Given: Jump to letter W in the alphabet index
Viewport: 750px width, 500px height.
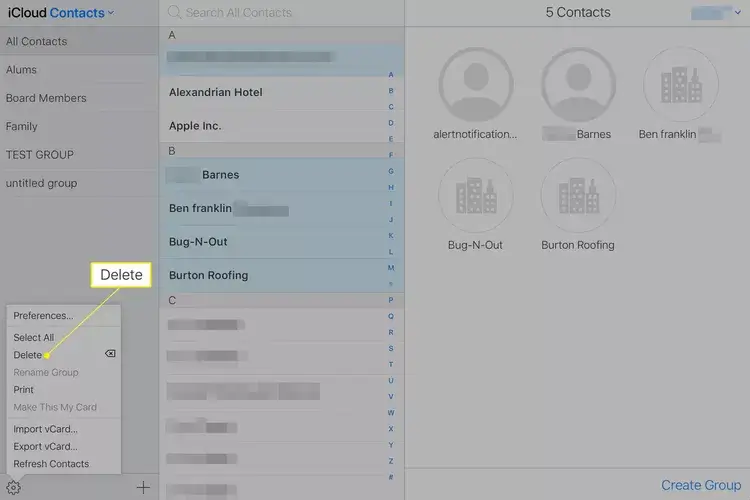Looking at the screenshot, I should click(391, 412).
